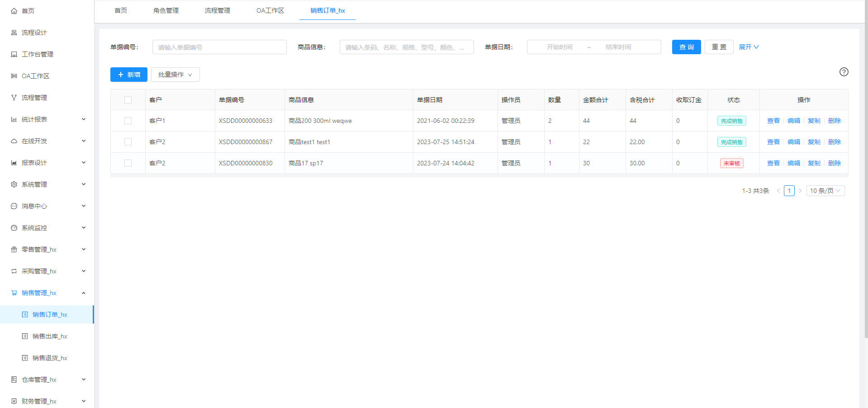Click the 报表设计 sidebar icon
The image size is (868, 408).
(x=14, y=163)
